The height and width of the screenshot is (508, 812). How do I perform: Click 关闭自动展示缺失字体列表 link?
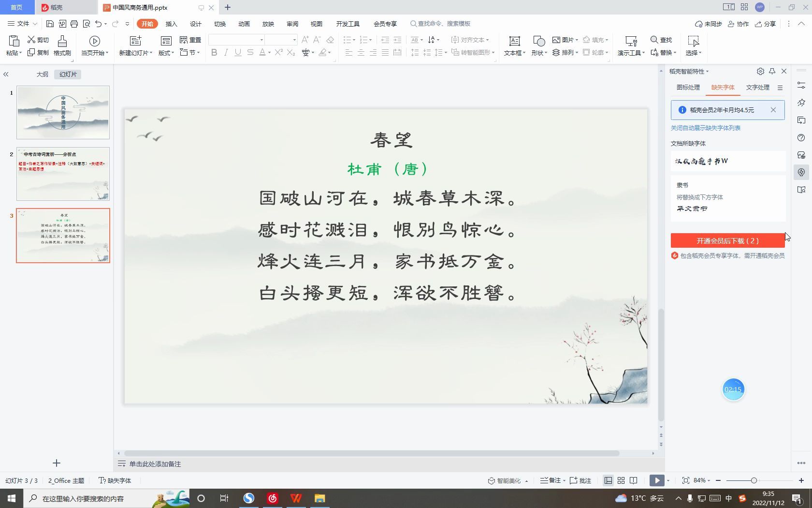click(x=705, y=128)
